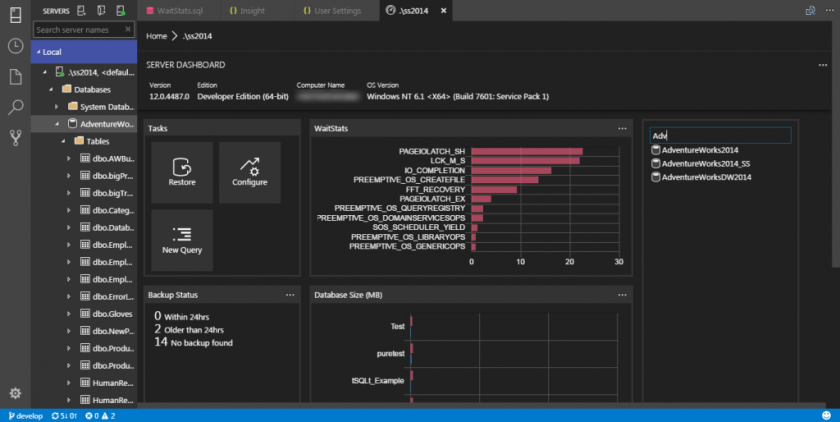
Task: Expand the dbo.bigTr... table
Action: 69,193
